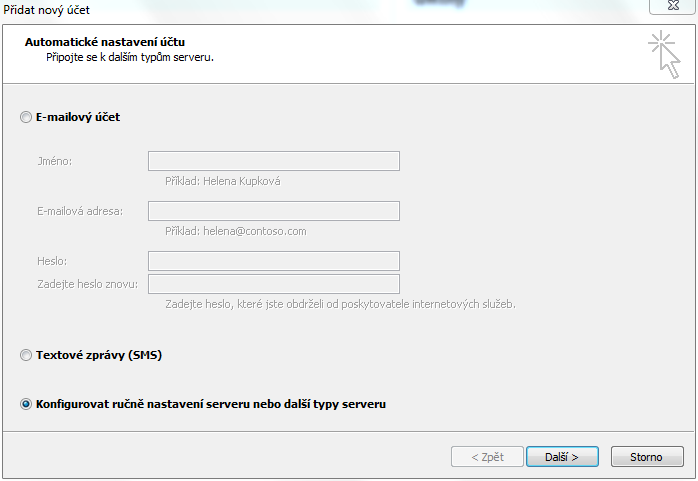Go back with the Zpět button
The width and height of the screenshot is (698, 481).
coord(487,457)
